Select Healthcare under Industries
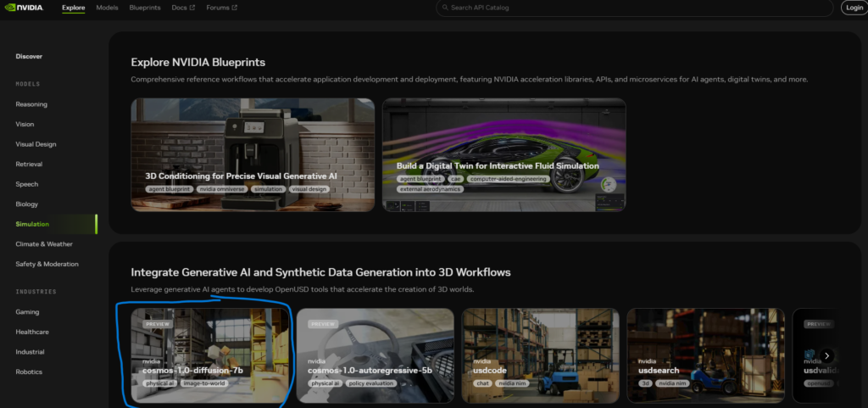Screen dimensions: 868x408 point(32,332)
